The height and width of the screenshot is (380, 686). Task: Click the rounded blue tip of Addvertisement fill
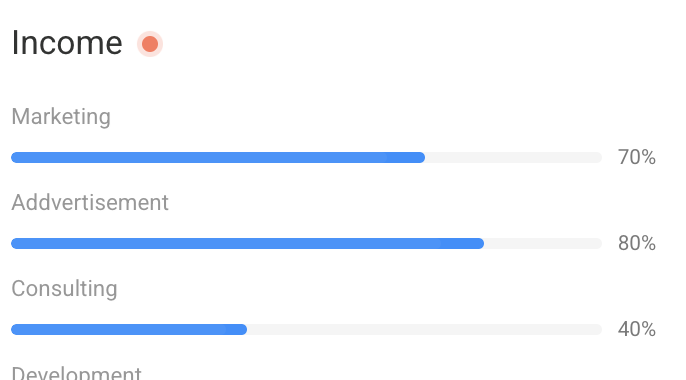[479, 244]
